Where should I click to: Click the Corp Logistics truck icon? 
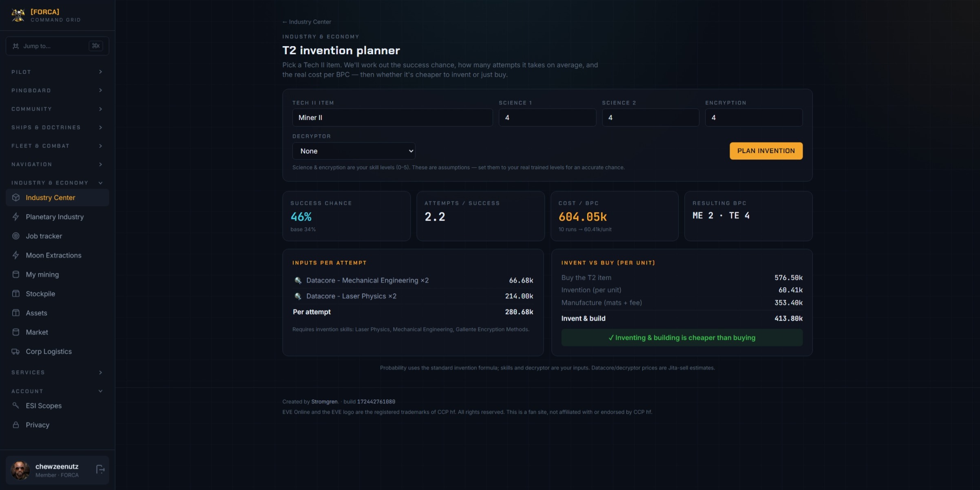[16, 351]
